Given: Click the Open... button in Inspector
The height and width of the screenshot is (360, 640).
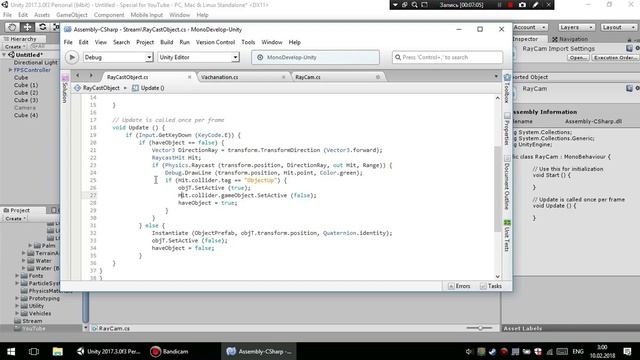Looking at the screenshot, I should (578, 58).
